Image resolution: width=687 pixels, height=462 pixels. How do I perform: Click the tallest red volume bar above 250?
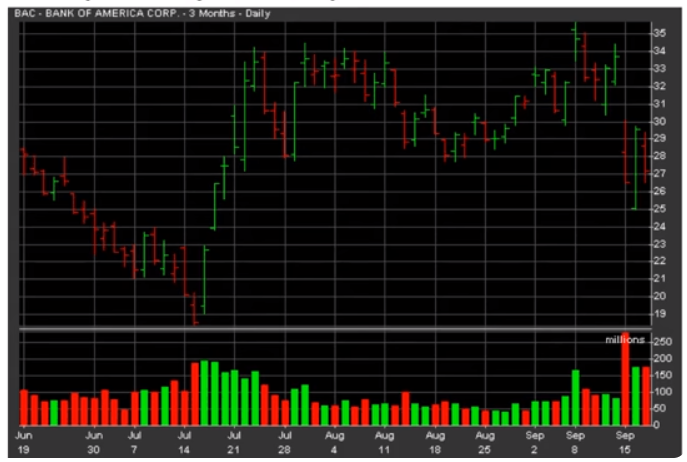[625, 379]
